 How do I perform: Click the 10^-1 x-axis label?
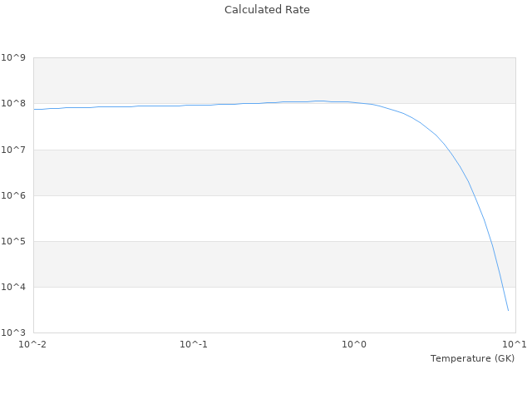[x=194, y=344]
